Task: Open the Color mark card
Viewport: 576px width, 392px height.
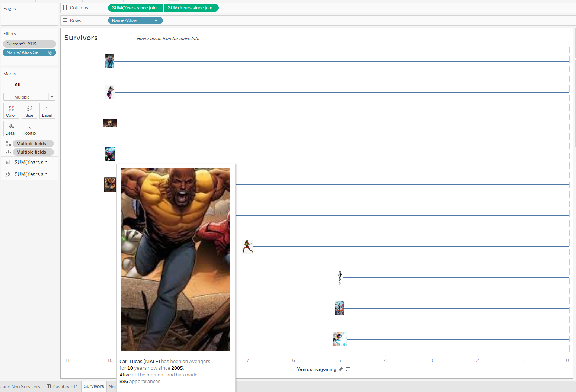Action: (x=11, y=111)
